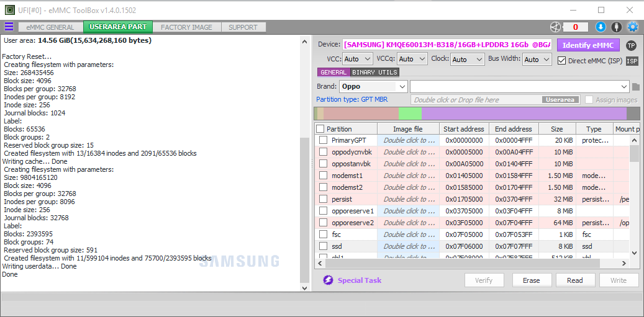The width and height of the screenshot is (644, 317).
Task: Check the oppostanvbk partition checkbox
Action: coord(323,164)
